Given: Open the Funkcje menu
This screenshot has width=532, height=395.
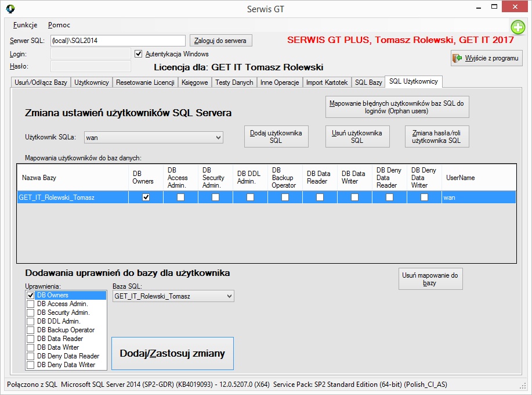Looking at the screenshot, I should click(25, 25).
